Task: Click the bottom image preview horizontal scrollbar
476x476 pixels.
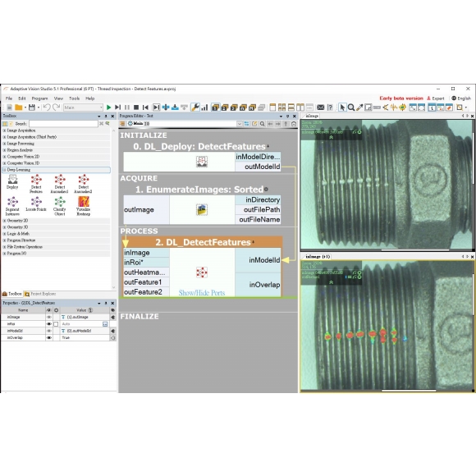Action: [x=409, y=391]
